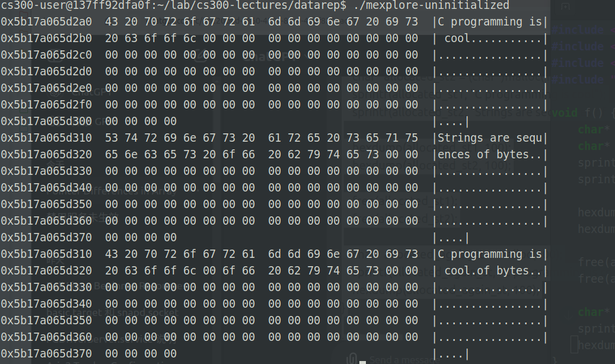Screen dimensions: 615x364
Task: Click the terminal cursor block at the bottom
Action: point(362,361)
